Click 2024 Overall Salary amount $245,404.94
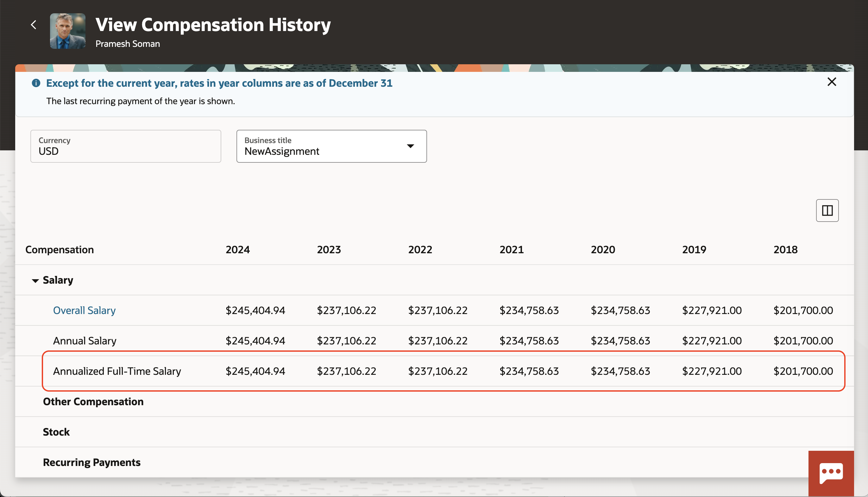This screenshot has height=497, width=868. point(255,310)
